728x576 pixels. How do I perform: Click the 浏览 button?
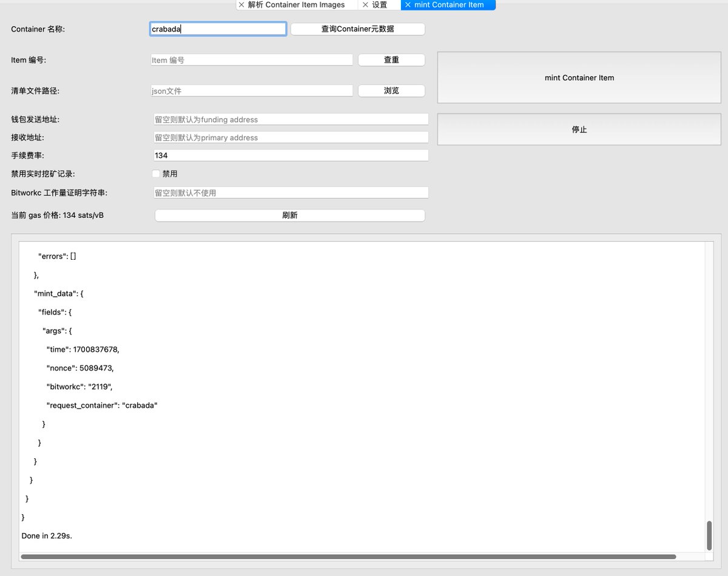click(x=391, y=90)
